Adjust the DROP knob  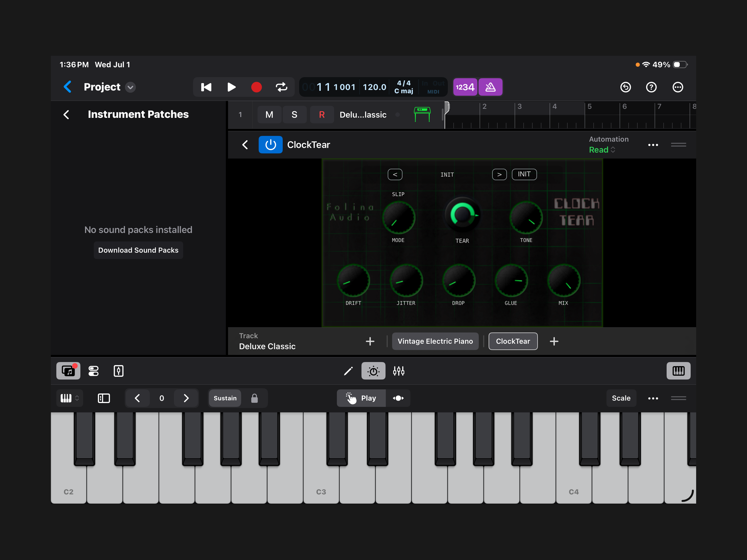(x=459, y=280)
